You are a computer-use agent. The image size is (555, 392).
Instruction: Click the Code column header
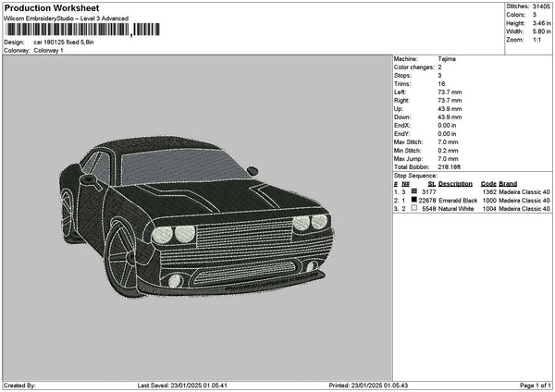click(488, 183)
